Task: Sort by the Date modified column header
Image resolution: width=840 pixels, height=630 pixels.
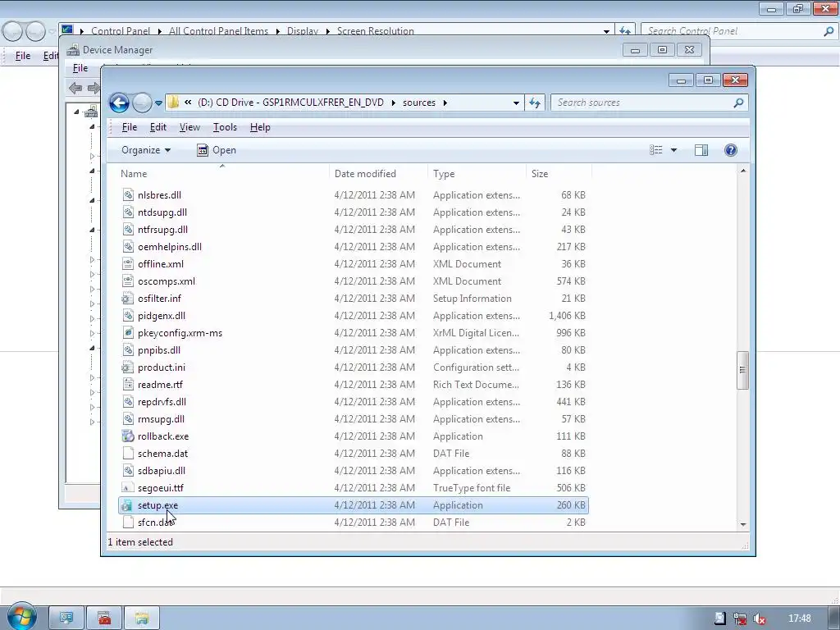Action: click(x=378, y=174)
